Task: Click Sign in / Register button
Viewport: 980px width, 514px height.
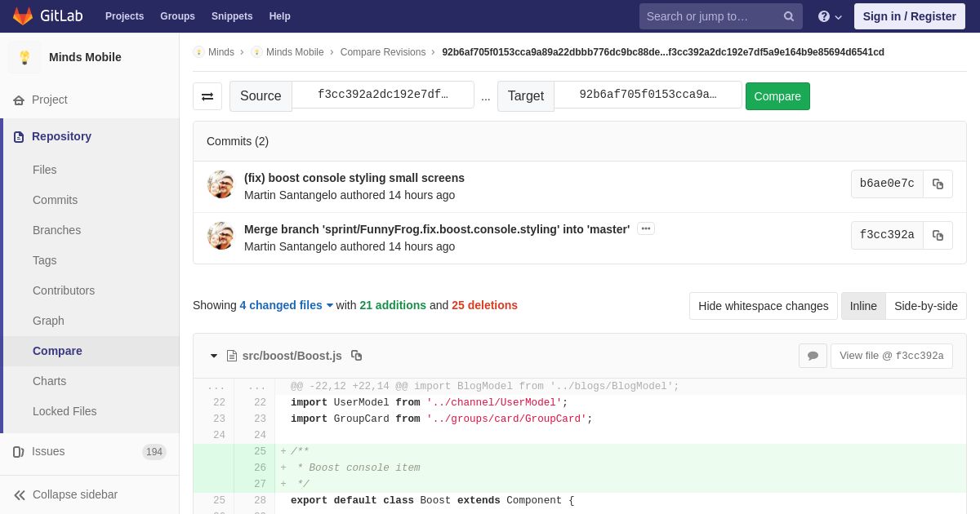Action: coord(909,16)
